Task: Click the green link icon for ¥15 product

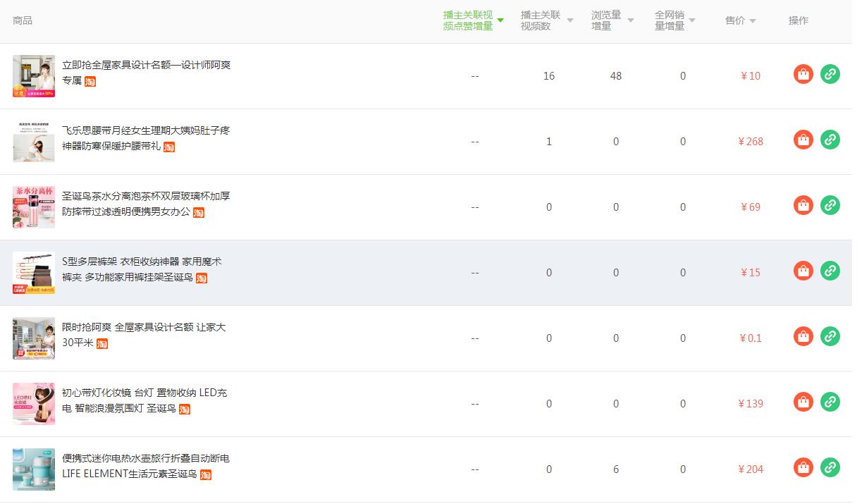Action: coord(830,271)
